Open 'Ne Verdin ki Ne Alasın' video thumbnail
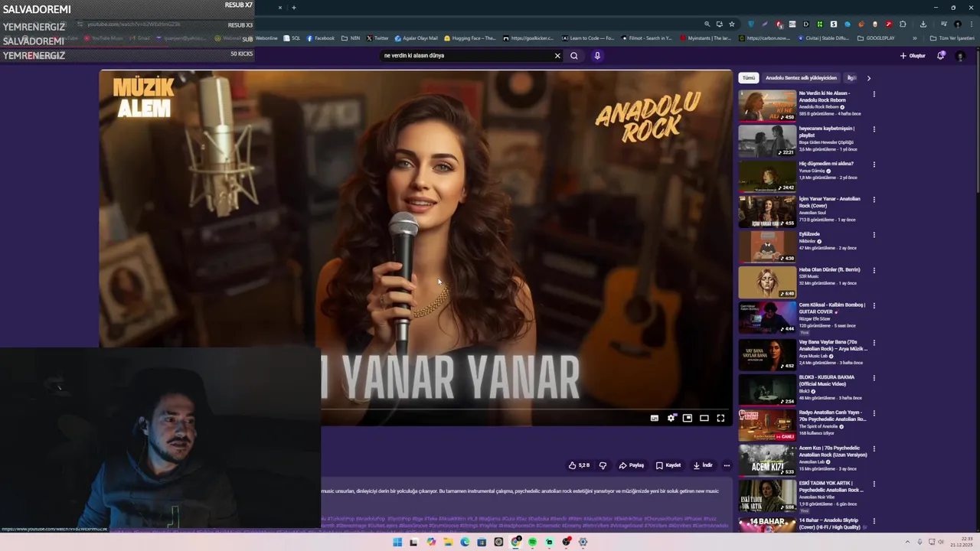 point(767,106)
